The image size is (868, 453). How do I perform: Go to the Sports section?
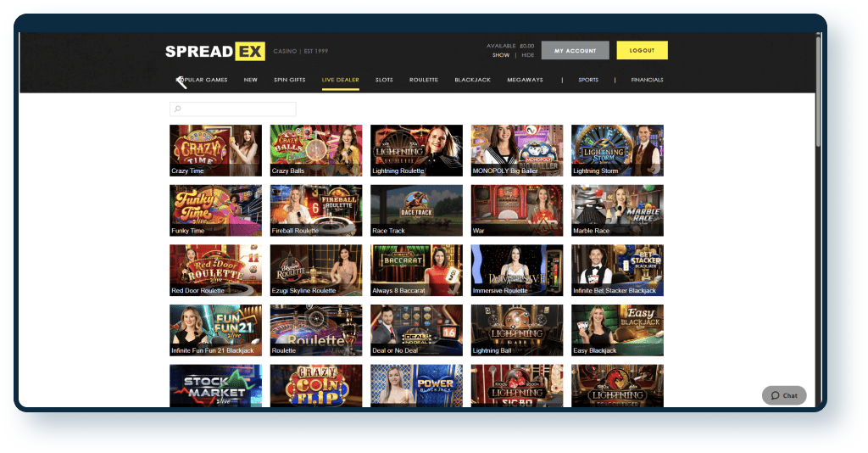point(588,80)
